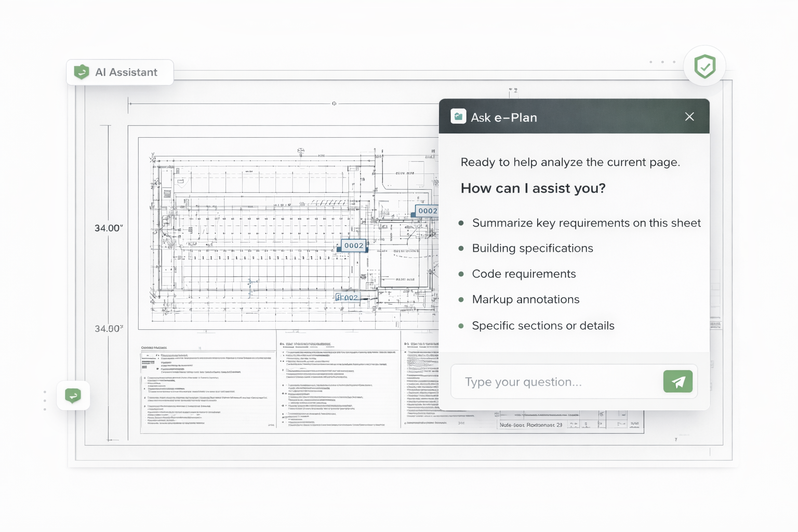The image size is (798, 532).
Task: Select "Summarize key requirements on this sheet"
Action: pyautogui.click(x=586, y=223)
